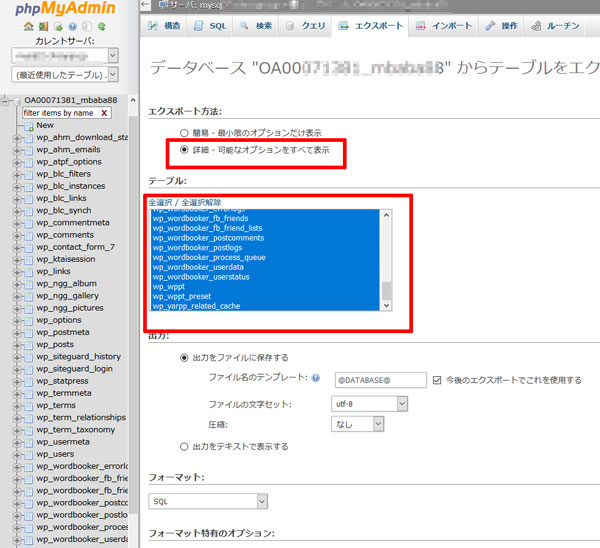Open the recently used tables dropdown
The height and width of the screenshot is (548, 600).
pyautogui.click(x=65, y=75)
